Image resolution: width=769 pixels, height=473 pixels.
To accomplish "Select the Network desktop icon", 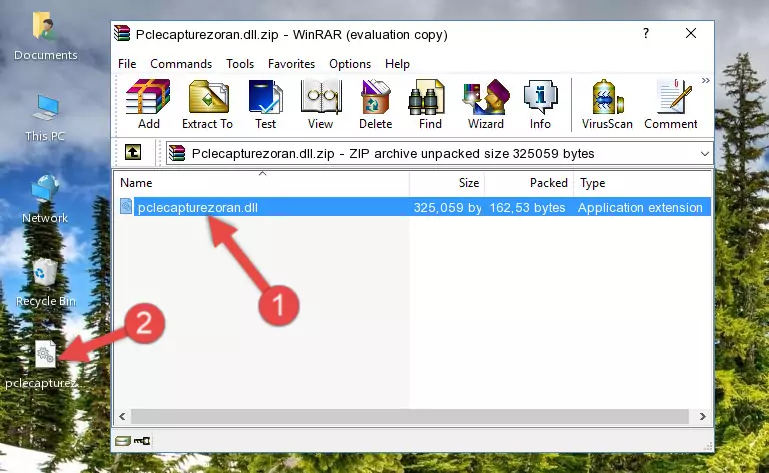I will [45, 199].
